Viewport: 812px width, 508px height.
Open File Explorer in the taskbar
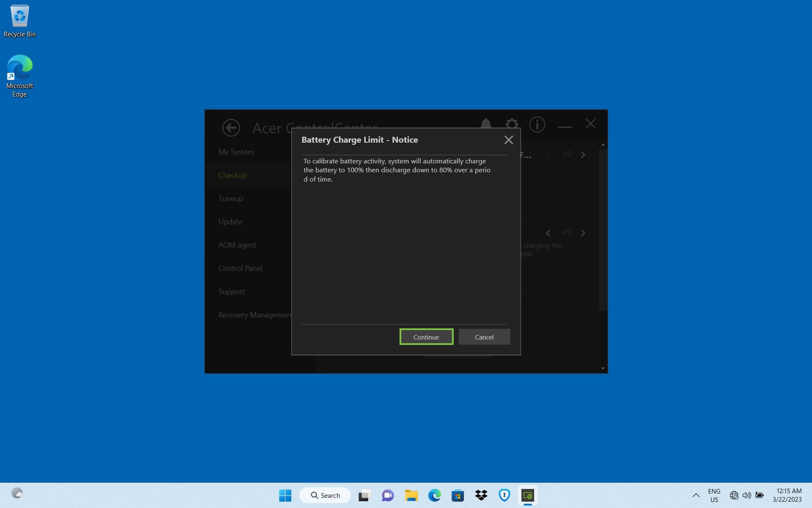pyautogui.click(x=411, y=495)
